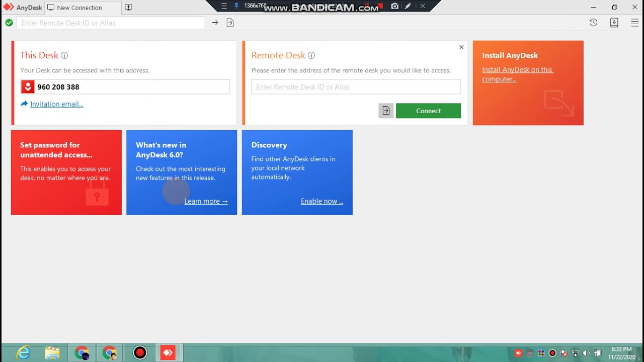Click the blue pin icon on Bandicam bar
644x362 pixels.
[x=236, y=6]
